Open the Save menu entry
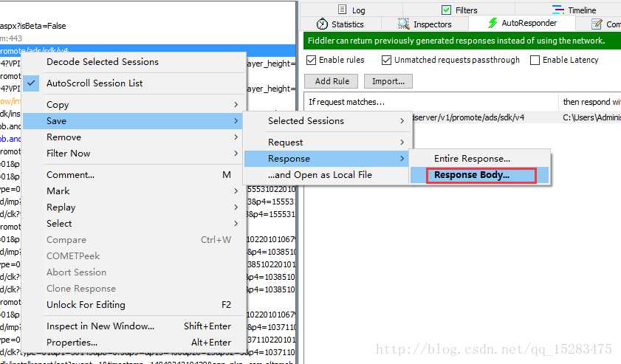 134,121
